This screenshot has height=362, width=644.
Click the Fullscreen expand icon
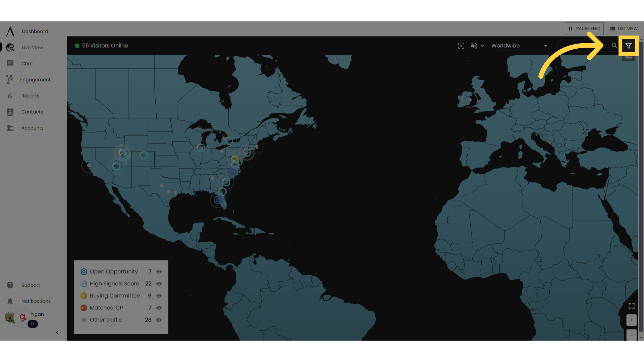632,305
